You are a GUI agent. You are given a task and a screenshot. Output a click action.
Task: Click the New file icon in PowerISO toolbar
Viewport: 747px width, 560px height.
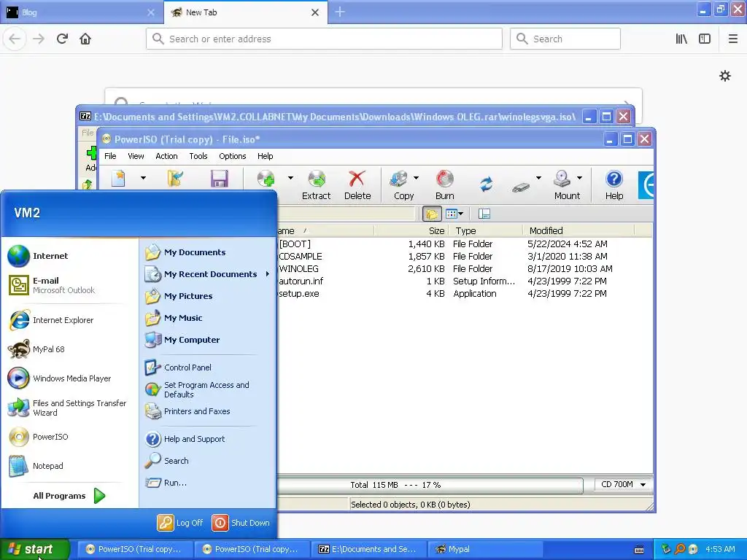[x=118, y=178]
